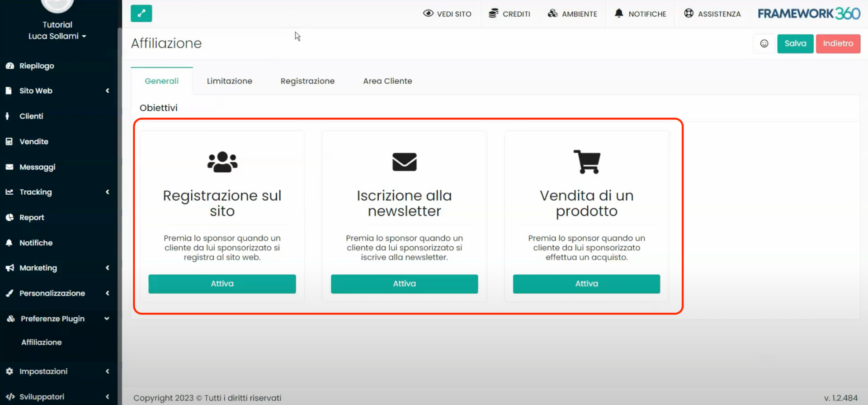The height and width of the screenshot is (405, 868).
Task: Activate Iscrizione alla newsletter objective
Action: pos(404,284)
